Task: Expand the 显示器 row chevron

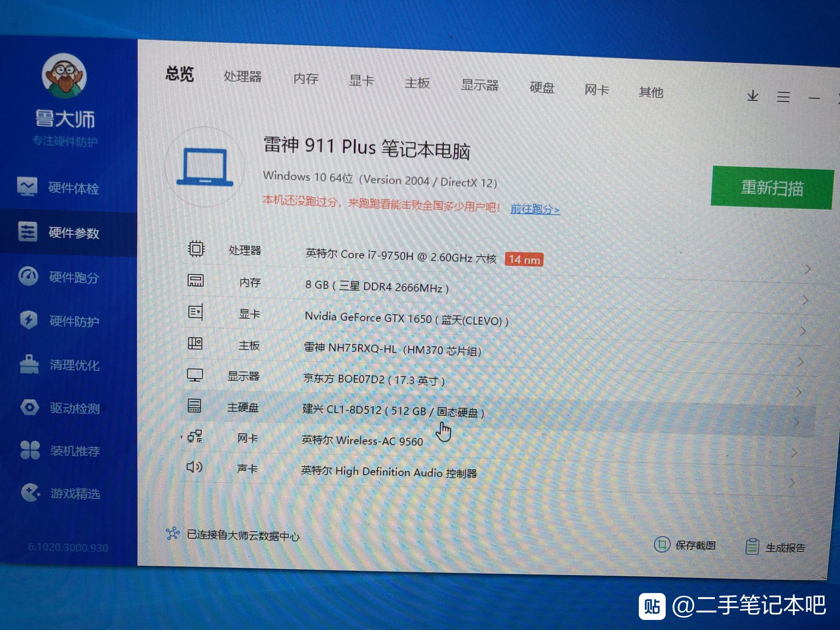Action: 798,392
